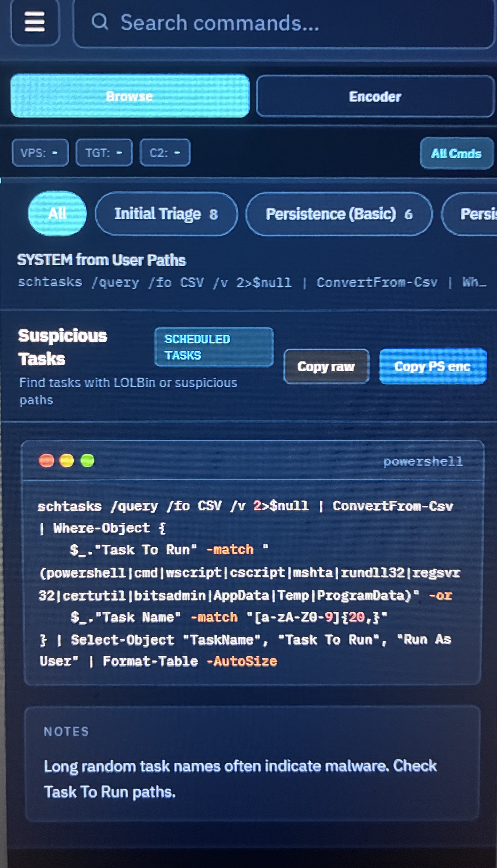Click the magnifier search icon

coord(100,22)
